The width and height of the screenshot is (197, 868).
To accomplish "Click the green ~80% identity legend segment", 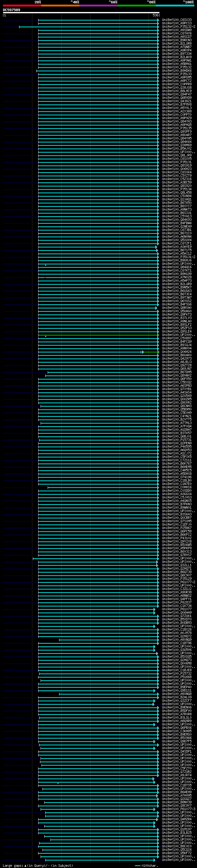I will click(137, 6).
